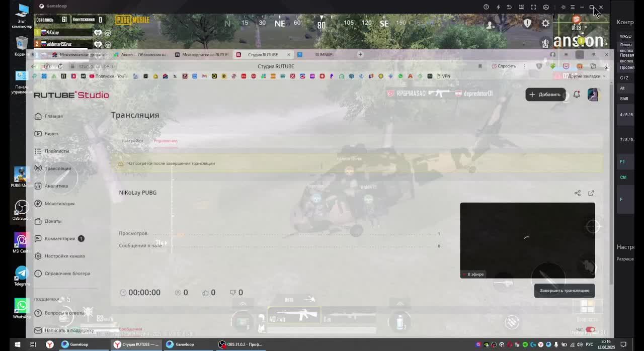Click the Завершить трансляцию button
644x351 pixels.
pos(565,291)
